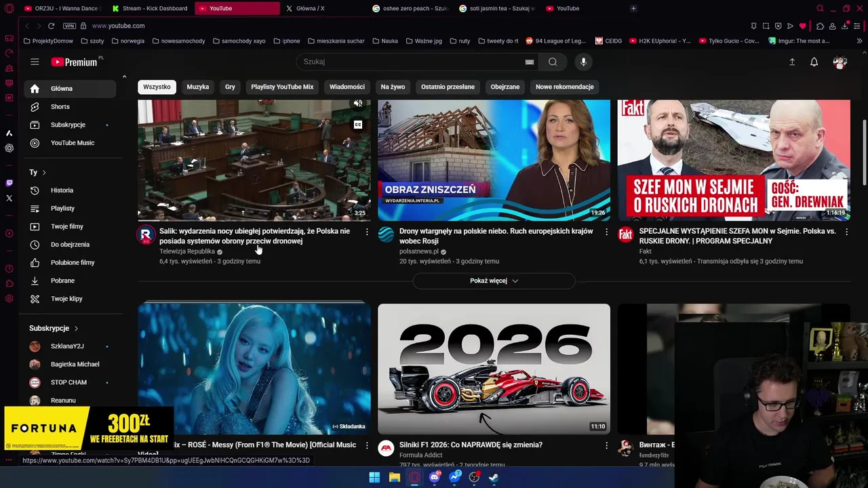The image size is (868, 488).
Task: Click the heart icon in browser address bar
Action: pyautogui.click(x=803, y=26)
